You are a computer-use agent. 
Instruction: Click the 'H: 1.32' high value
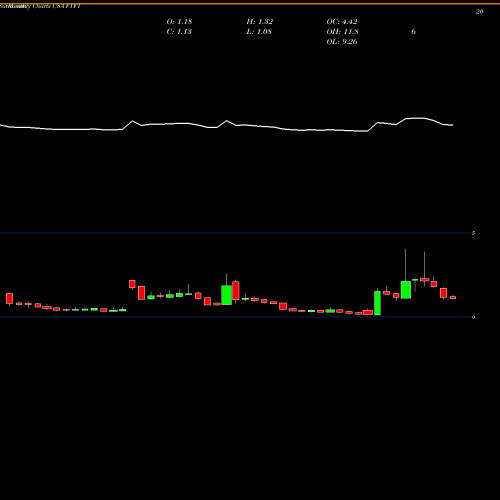click(260, 22)
